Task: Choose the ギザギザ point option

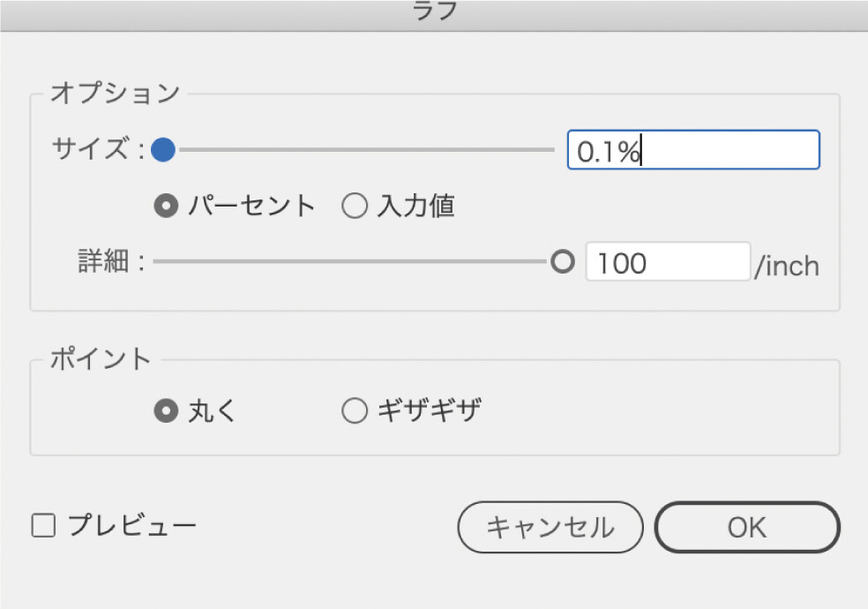Action: [x=354, y=411]
